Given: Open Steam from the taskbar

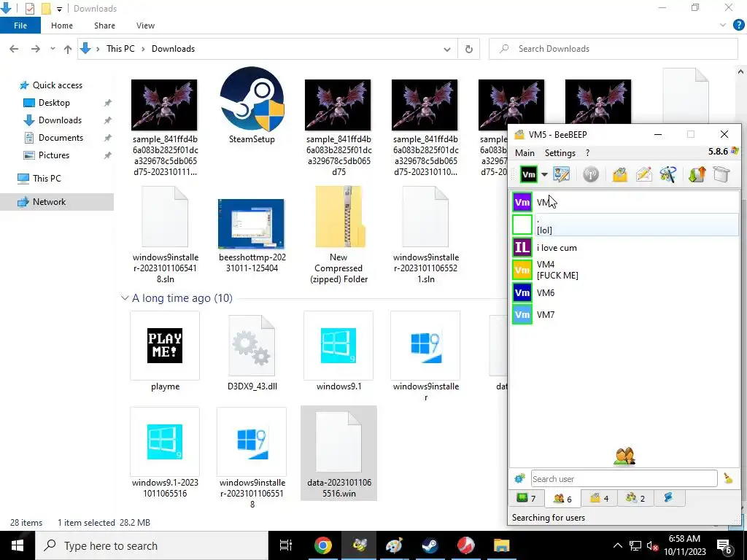Looking at the screenshot, I should point(430,545).
